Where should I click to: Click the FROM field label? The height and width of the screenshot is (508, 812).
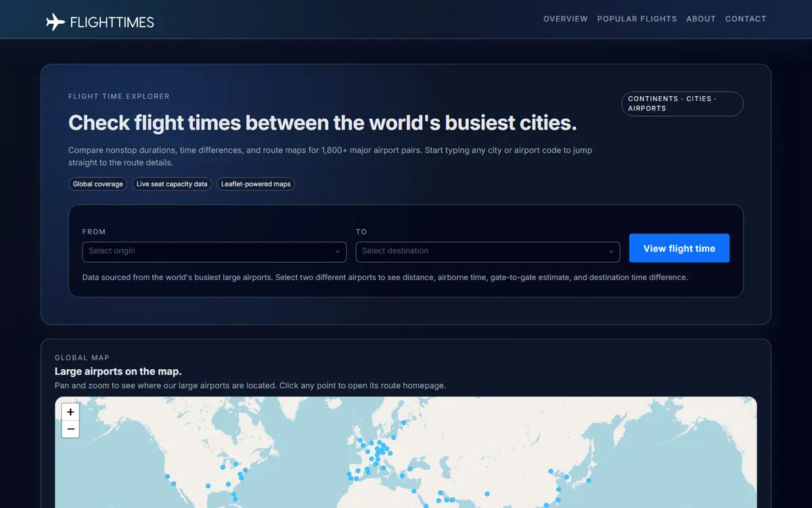click(94, 232)
